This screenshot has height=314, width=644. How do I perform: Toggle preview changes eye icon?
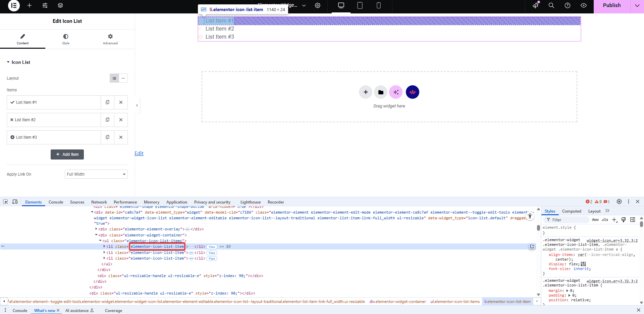(x=584, y=6)
